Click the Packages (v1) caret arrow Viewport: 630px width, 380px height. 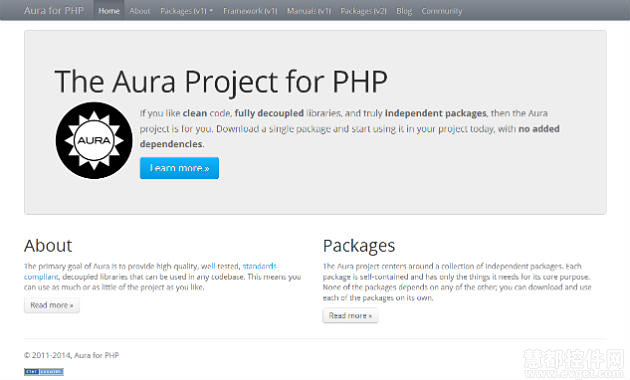pyautogui.click(x=211, y=11)
